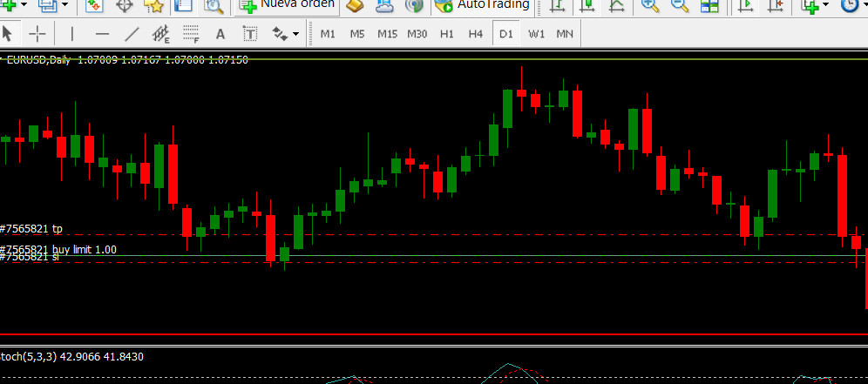Select the Crosshair tool
The width and height of the screenshot is (868, 384).
37,34
